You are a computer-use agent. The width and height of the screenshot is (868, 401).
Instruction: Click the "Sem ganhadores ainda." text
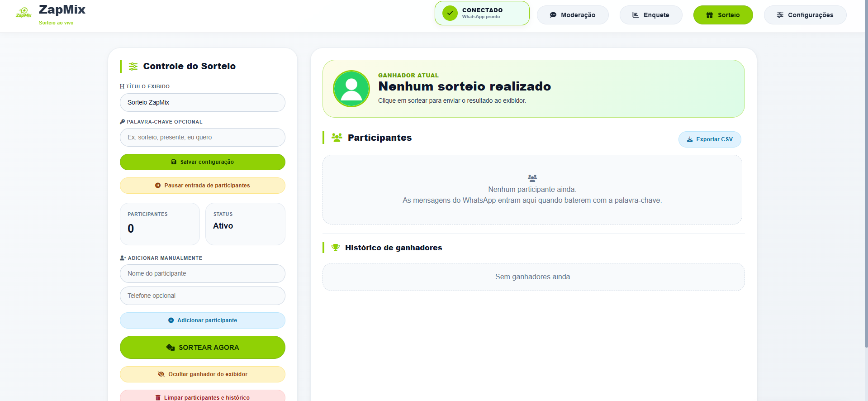[533, 277]
